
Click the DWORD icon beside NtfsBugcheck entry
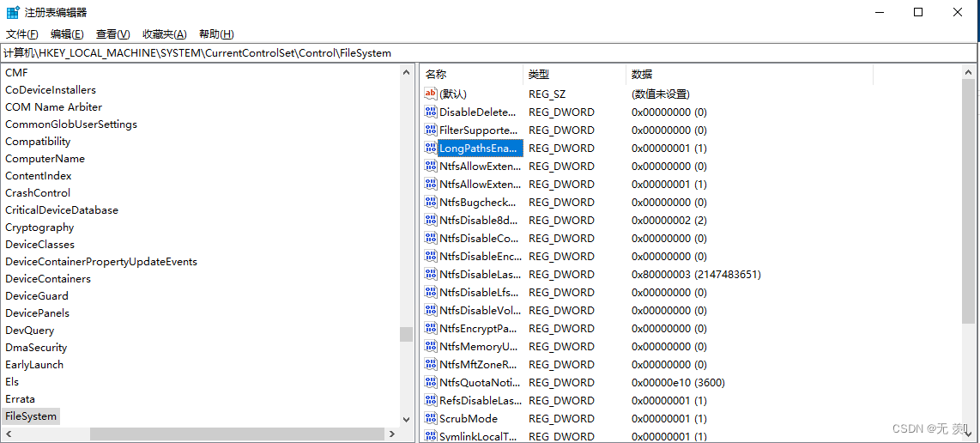pos(431,202)
